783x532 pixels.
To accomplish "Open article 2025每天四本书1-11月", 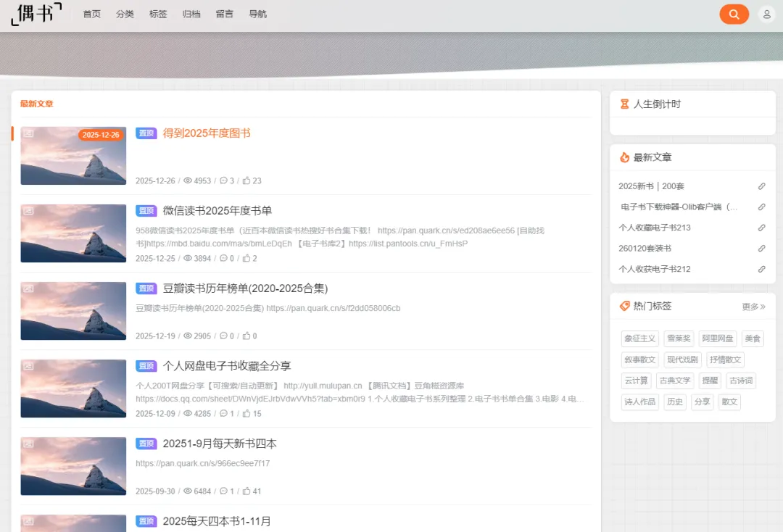I will [217, 521].
